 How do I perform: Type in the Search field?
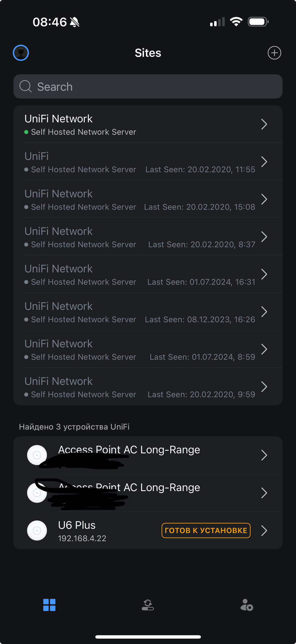[155, 86]
